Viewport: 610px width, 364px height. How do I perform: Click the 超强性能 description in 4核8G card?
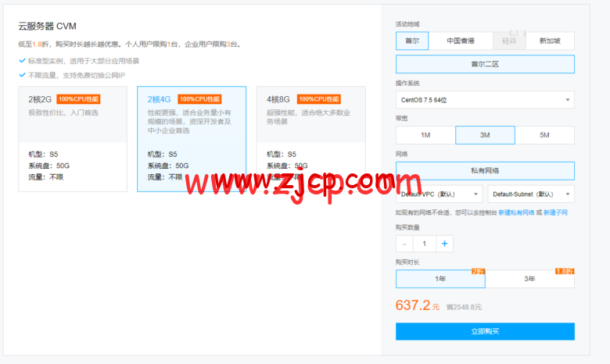pos(308,117)
